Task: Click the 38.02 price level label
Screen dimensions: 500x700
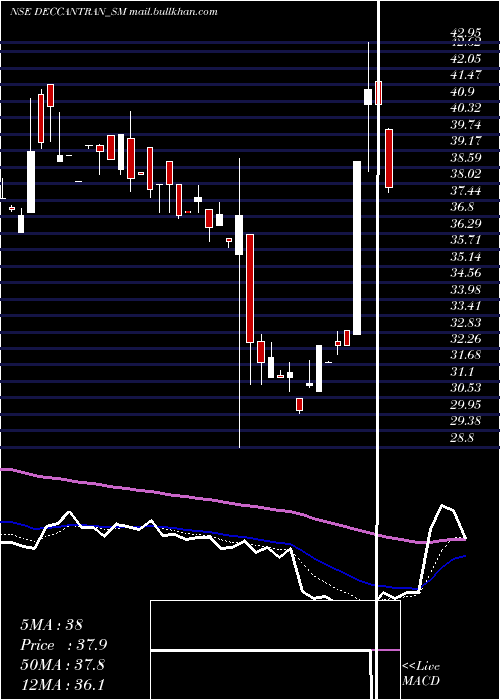Action: 466,174
